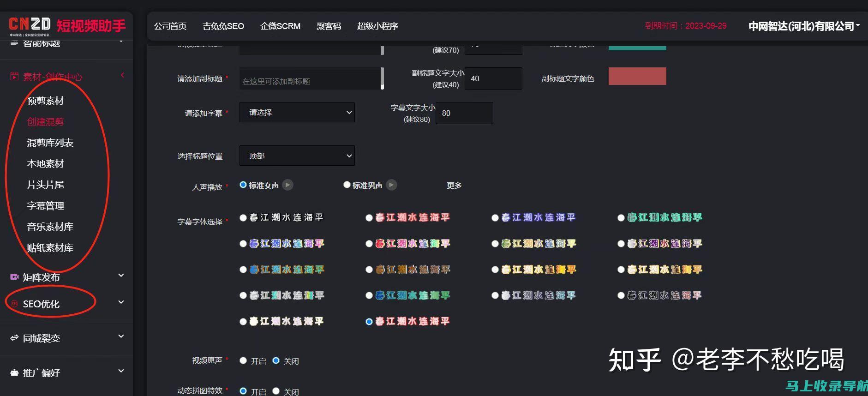This screenshot has height=396, width=868.
Task: Pick the red 副标题文字颜色 color swatch
Action: (x=637, y=76)
